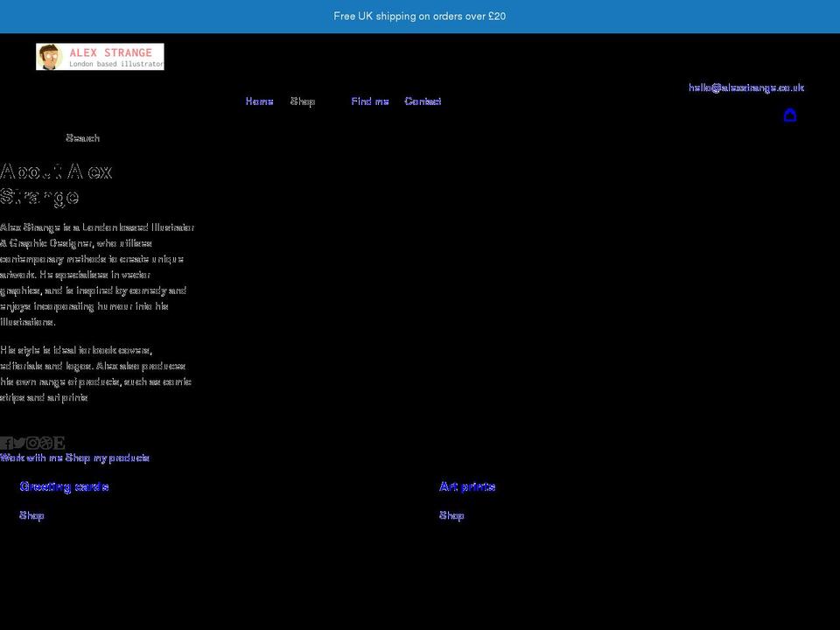View the shopping cart icon
This screenshot has height=630, width=840.
tap(790, 115)
